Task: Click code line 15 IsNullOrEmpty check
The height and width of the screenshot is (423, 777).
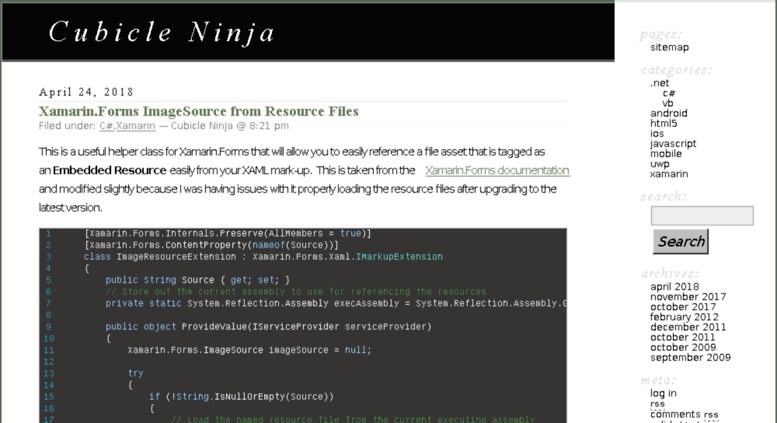Action: pyautogui.click(x=241, y=396)
